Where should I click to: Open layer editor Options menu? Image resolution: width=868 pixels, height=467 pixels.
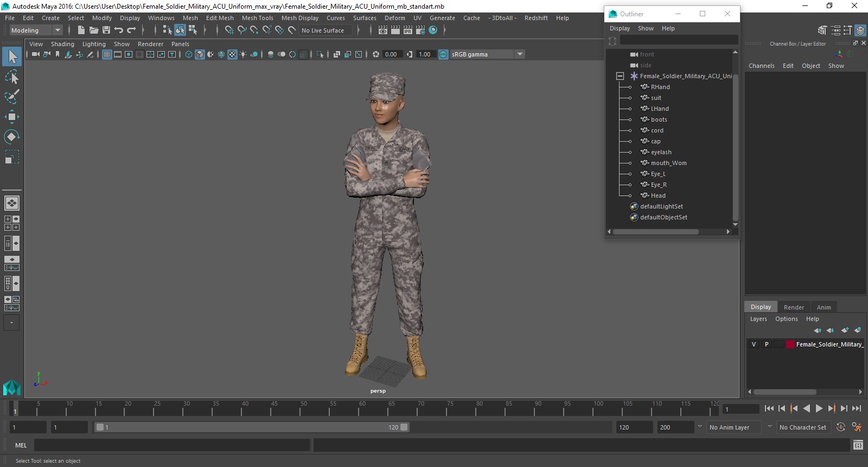tap(786, 319)
